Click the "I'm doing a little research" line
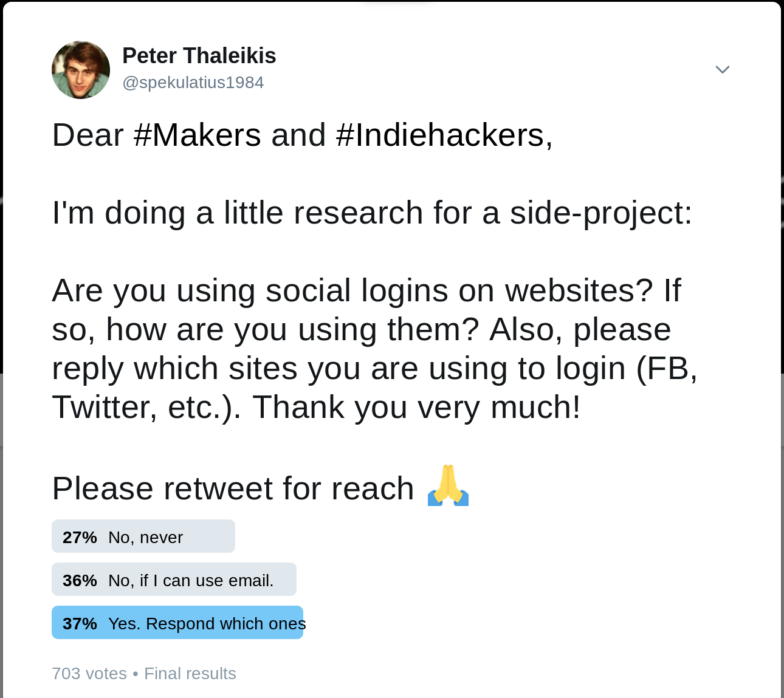The height and width of the screenshot is (698, 784). [372, 213]
